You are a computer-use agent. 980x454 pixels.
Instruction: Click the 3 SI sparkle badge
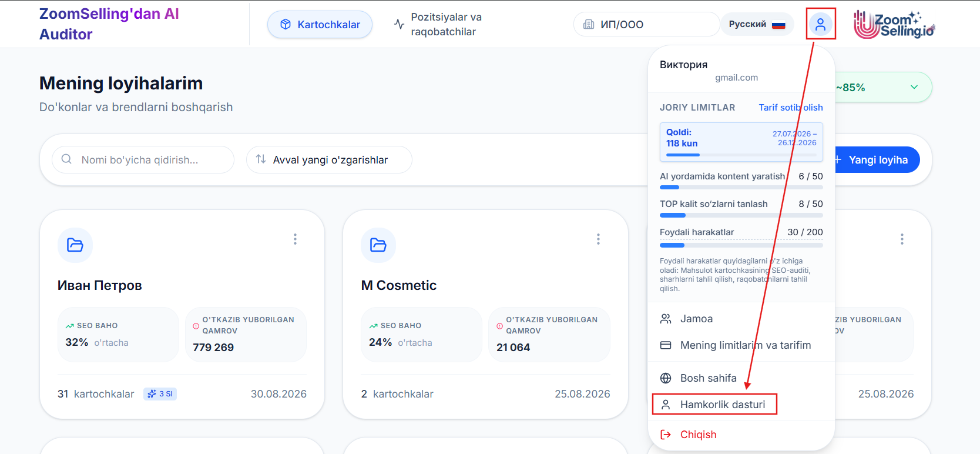click(x=160, y=394)
